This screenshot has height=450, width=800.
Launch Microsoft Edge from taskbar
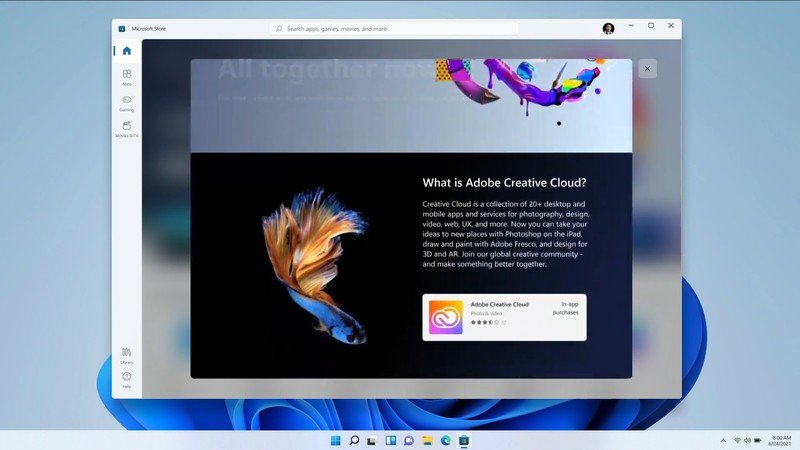[x=446, y=440]
